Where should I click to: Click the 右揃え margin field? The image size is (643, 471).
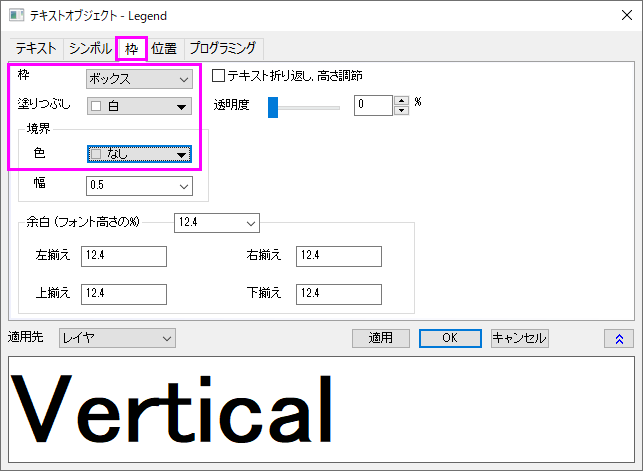[339, 256]
